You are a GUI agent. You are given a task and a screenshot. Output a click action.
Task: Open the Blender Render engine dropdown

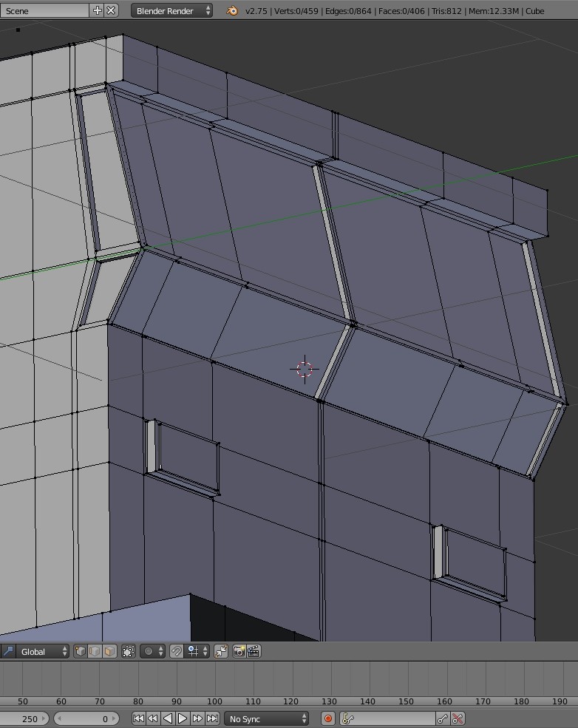click(171, 10)
